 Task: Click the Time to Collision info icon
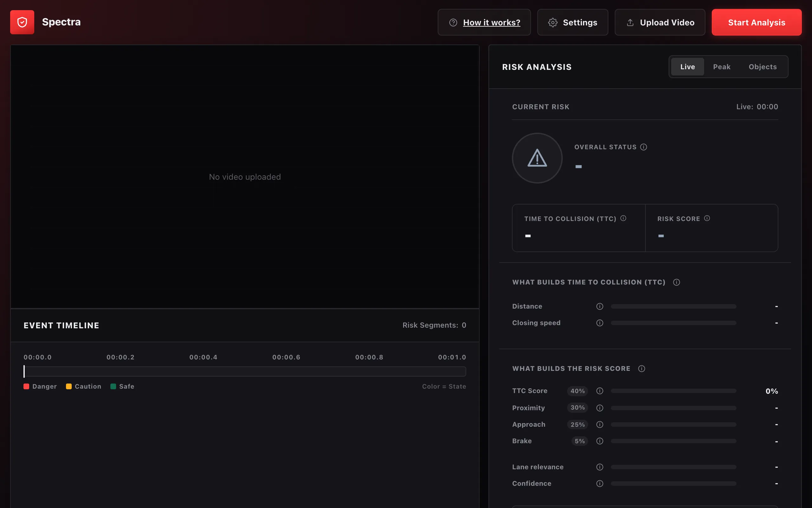point(623,218)
